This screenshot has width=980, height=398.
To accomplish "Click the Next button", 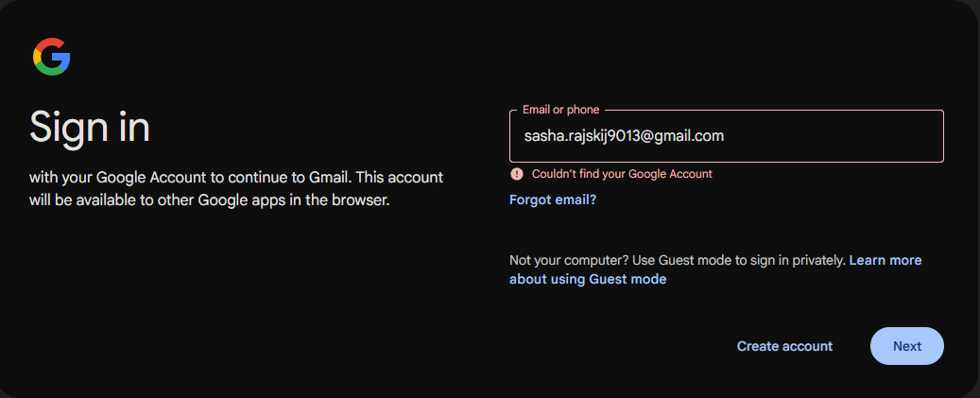I will coord(906,346).
